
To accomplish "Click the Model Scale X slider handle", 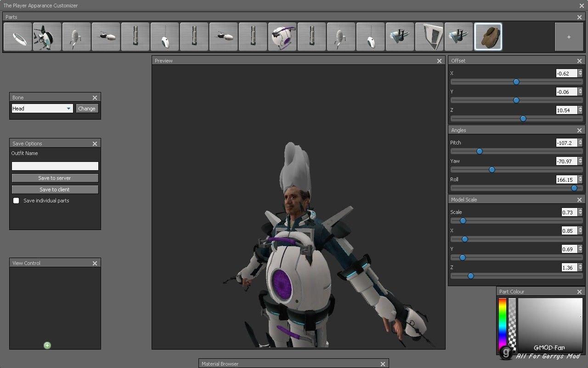I will (465, 239).
